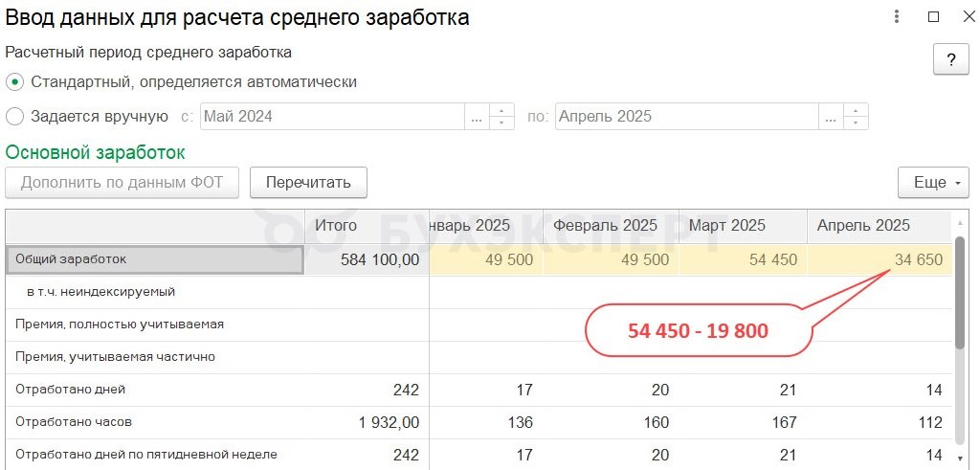Click the Дополнить по данным ФОТ button
The height and width of the screenshot is (470, 980).
(122, 183)
